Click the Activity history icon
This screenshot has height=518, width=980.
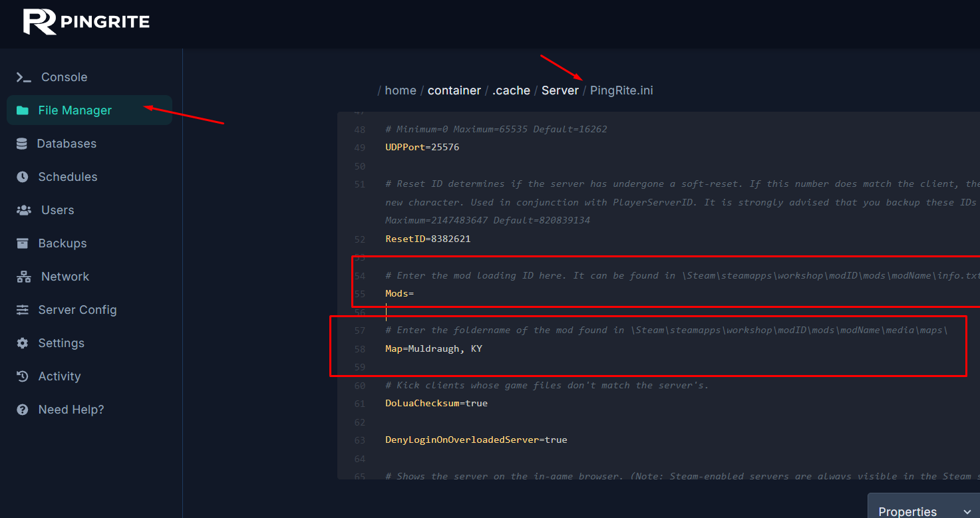point(23,376)
